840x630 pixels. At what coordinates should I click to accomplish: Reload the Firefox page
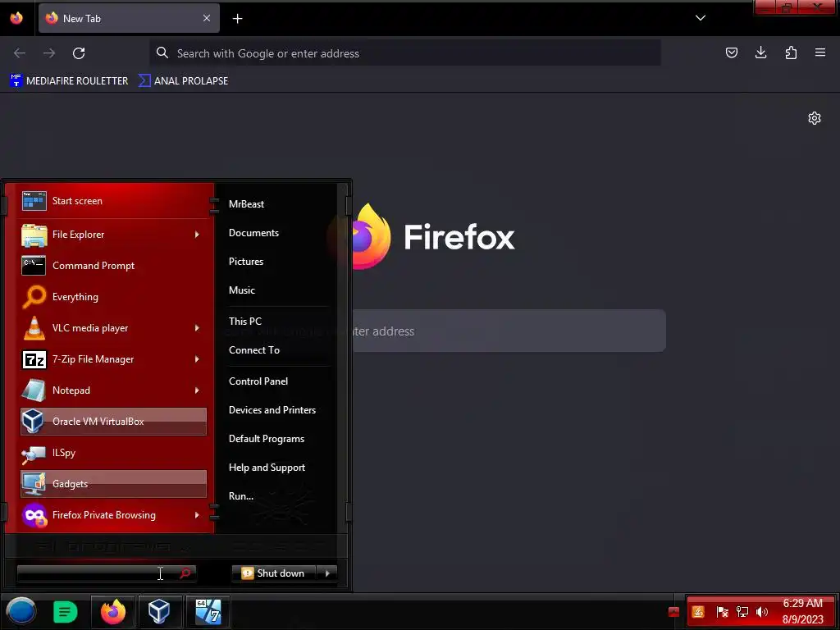click(79, 53)
